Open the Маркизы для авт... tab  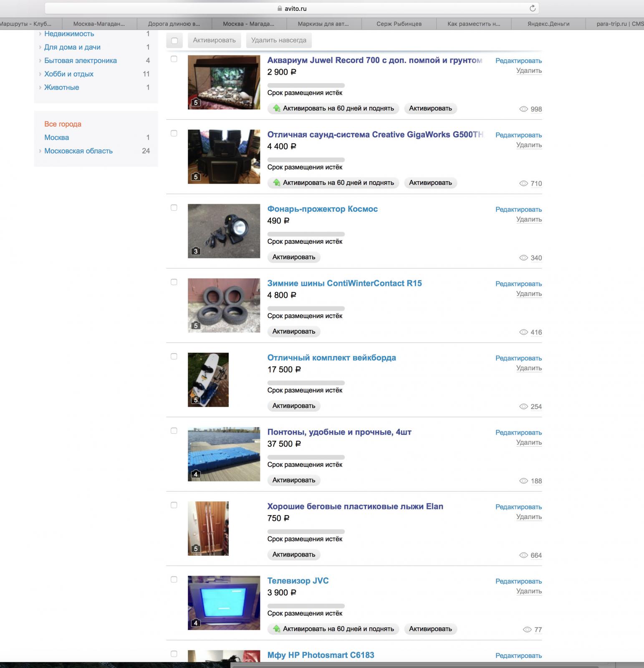click(323, 24)
